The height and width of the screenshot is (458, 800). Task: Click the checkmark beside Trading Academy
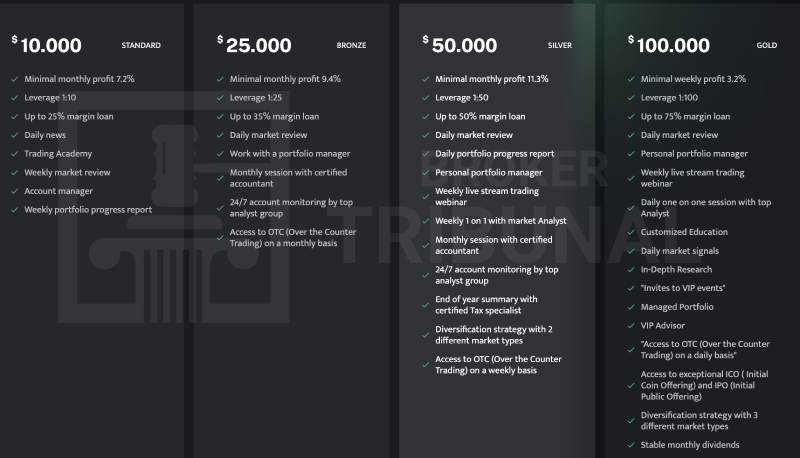[14, 154]
